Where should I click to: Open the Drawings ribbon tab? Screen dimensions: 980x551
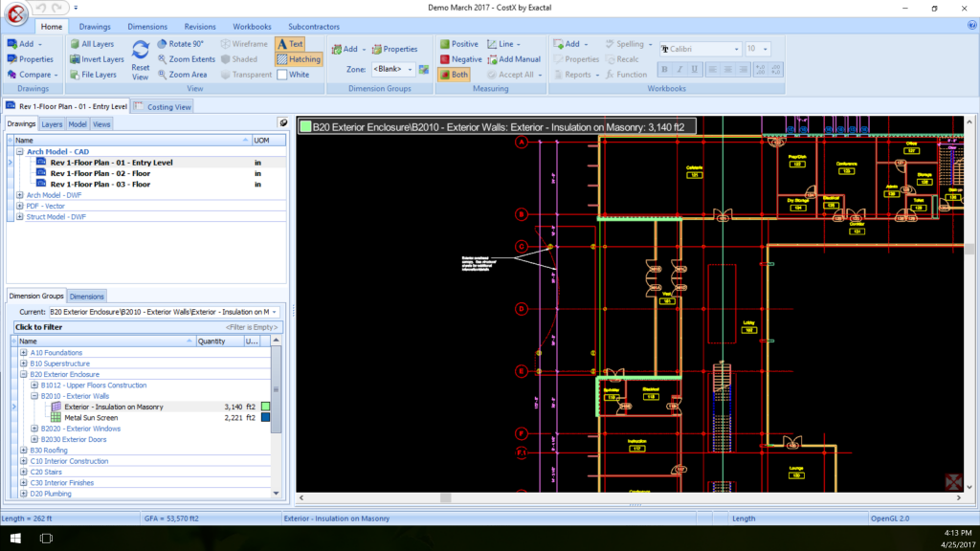pyautogui.click(x=95, y=27)
